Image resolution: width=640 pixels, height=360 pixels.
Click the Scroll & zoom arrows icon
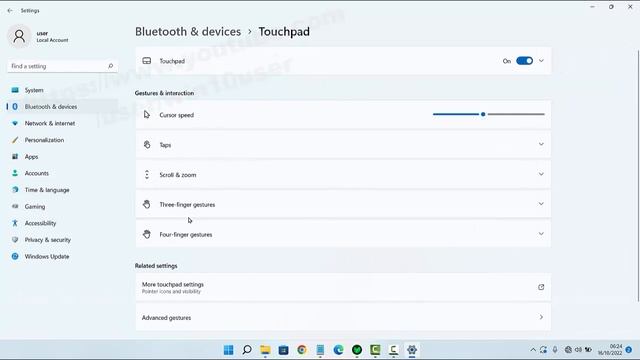click(147, 175)
